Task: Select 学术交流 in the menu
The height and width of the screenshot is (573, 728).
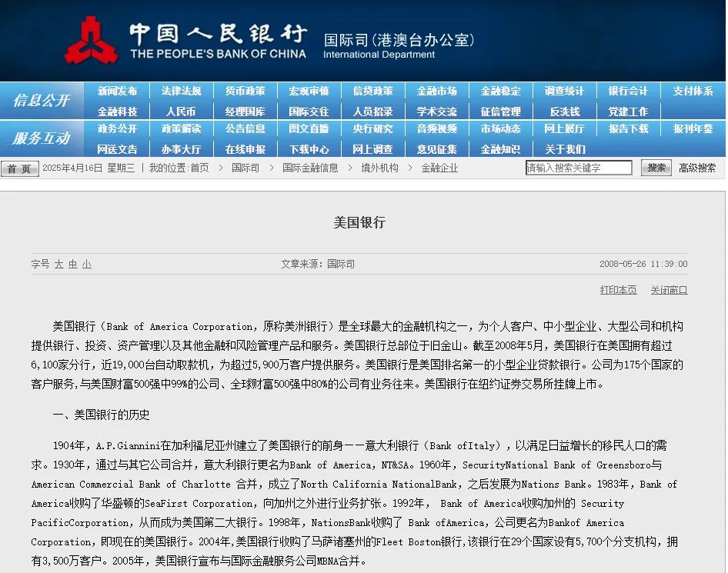Action: click(x=437, y=112)
